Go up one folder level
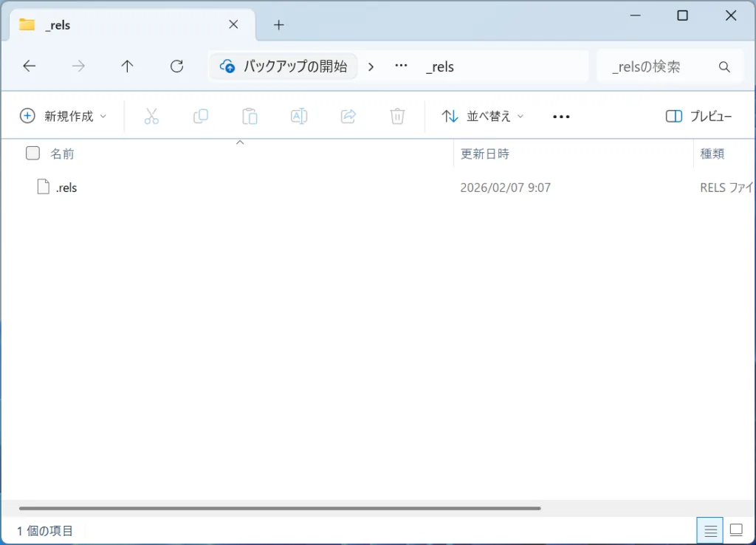 (x=127, y=66)
